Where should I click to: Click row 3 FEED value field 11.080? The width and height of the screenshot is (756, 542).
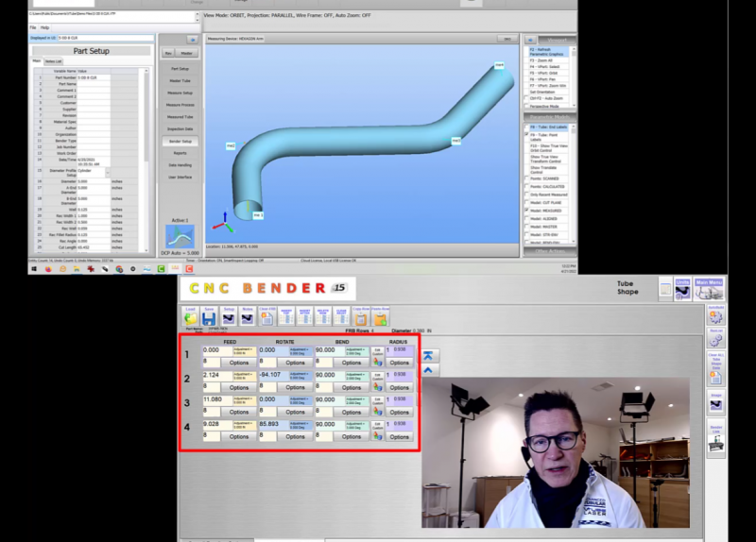click(217, 399)
